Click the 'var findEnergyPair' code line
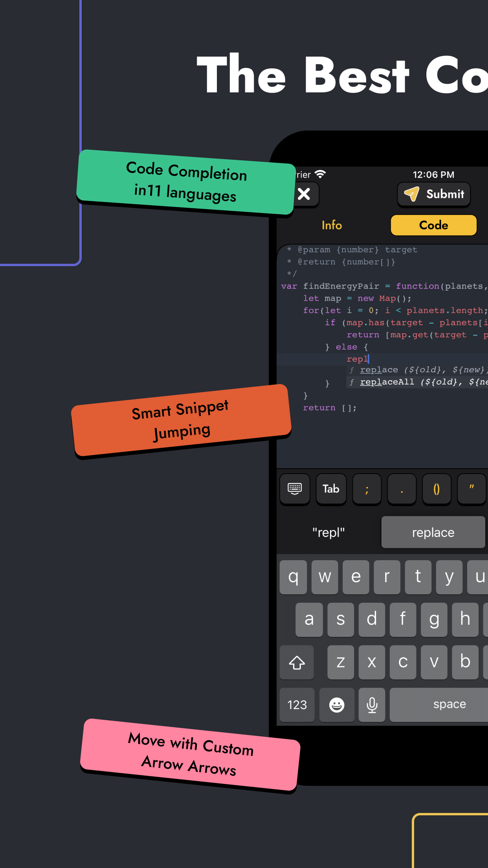The height and width of the screenshot is (868, 488). click(x=384, y=286)
